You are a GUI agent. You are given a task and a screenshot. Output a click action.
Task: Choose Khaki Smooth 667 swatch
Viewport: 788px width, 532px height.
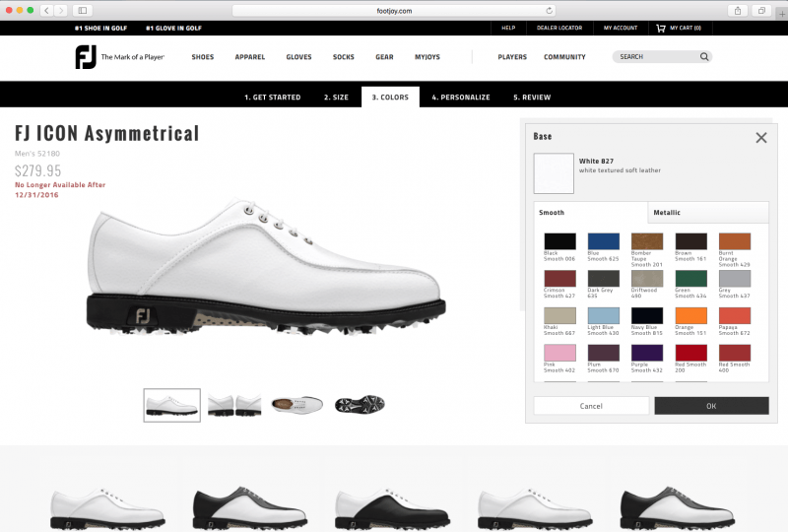[x=559, y=316]
